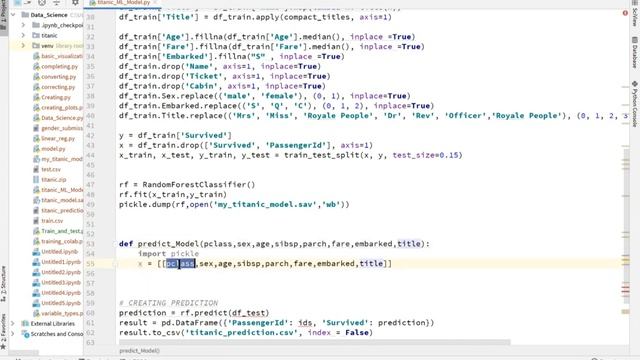Open correcting.py in the project tree
Screen dimensions: 640x360
(x=54, y=87)
